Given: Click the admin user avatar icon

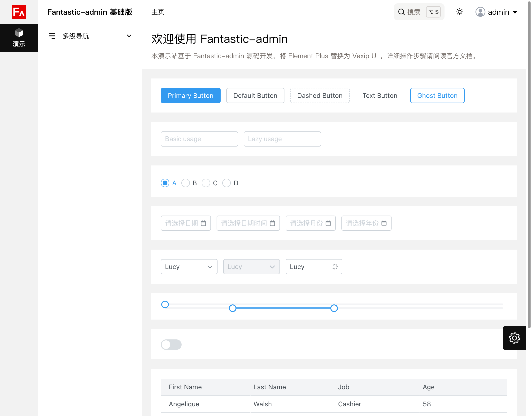Looking at the screenshot, I should coord(480,12).
